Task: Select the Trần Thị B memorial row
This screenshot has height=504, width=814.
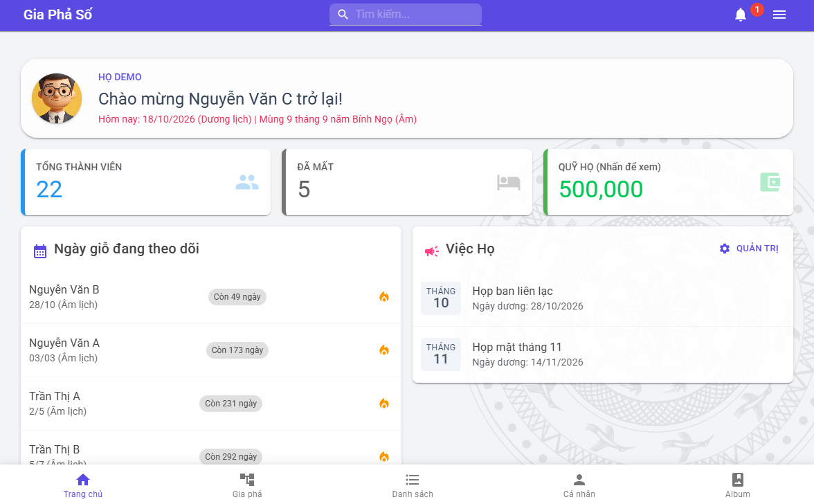Action: point(210,448)
